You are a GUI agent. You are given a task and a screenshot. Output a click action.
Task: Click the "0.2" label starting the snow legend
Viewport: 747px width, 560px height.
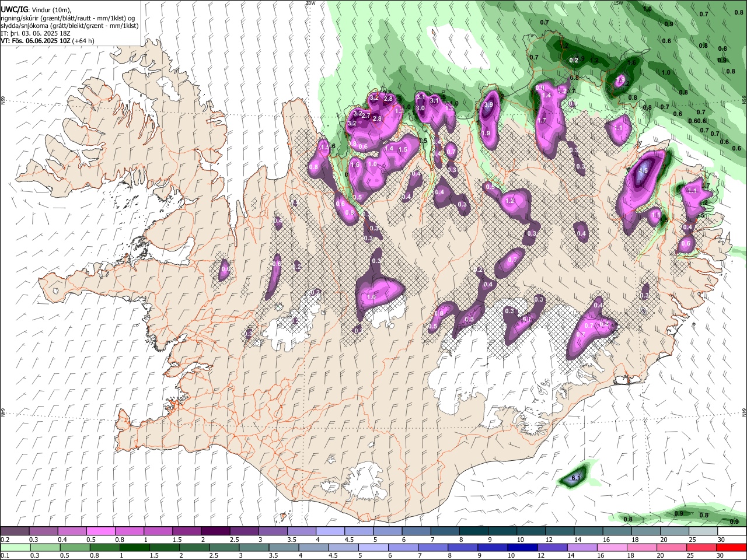tap(5, 540)
